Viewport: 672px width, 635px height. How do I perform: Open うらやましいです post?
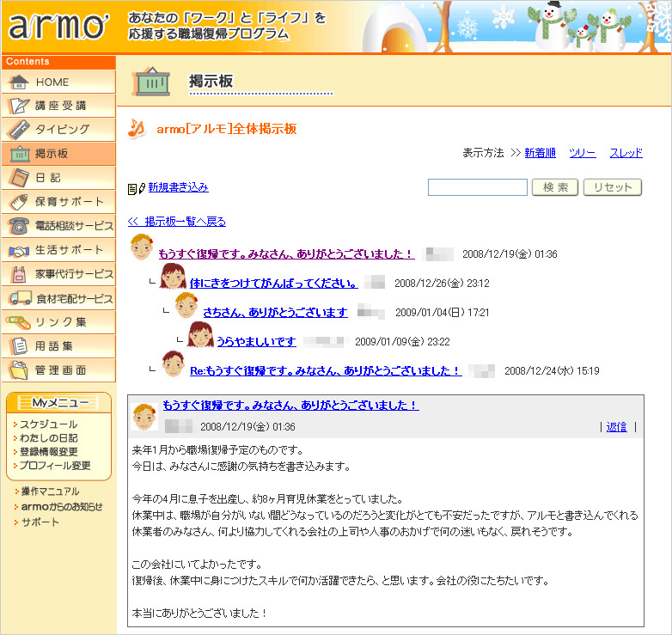pos(256,341)
